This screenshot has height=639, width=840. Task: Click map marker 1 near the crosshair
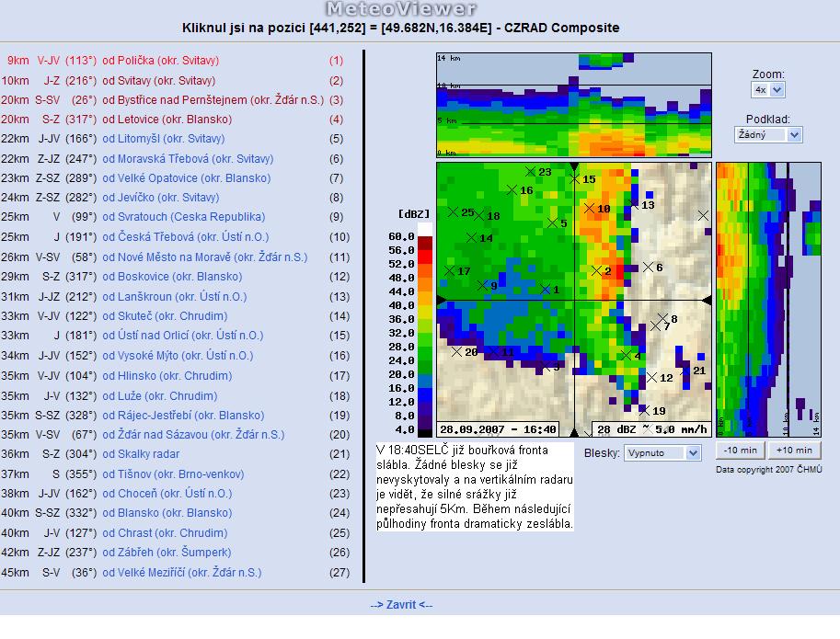[546, 290]
